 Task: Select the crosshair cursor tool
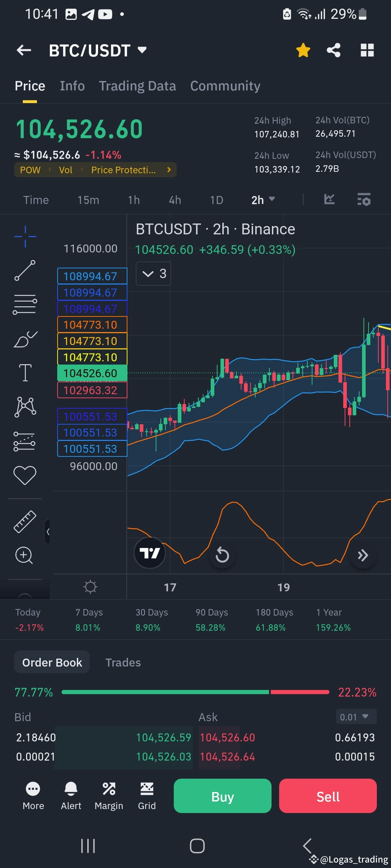point(25,237)
